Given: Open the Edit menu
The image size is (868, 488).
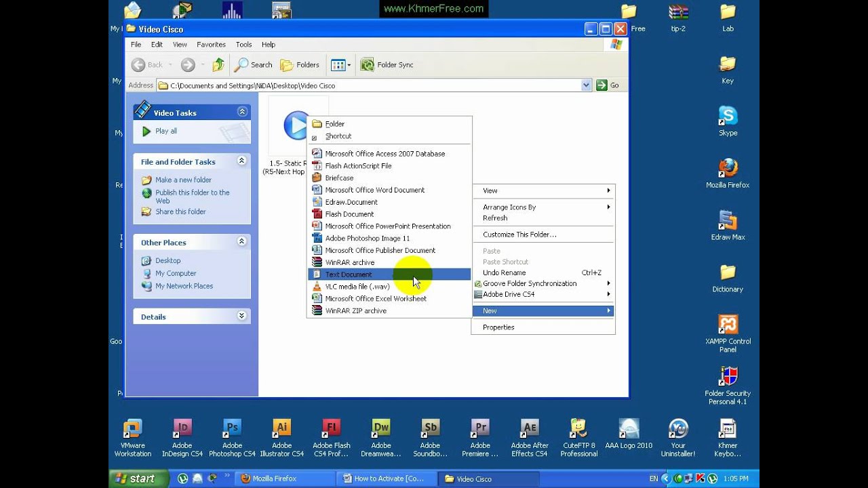Looking at the screenshot, I should [x=157, y=45].
